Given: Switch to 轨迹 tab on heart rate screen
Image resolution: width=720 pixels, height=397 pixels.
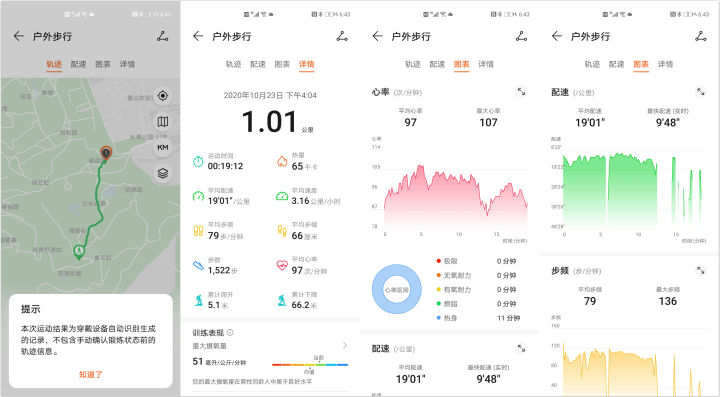Looking at the screenshot, I should click(x=413, y=64).
